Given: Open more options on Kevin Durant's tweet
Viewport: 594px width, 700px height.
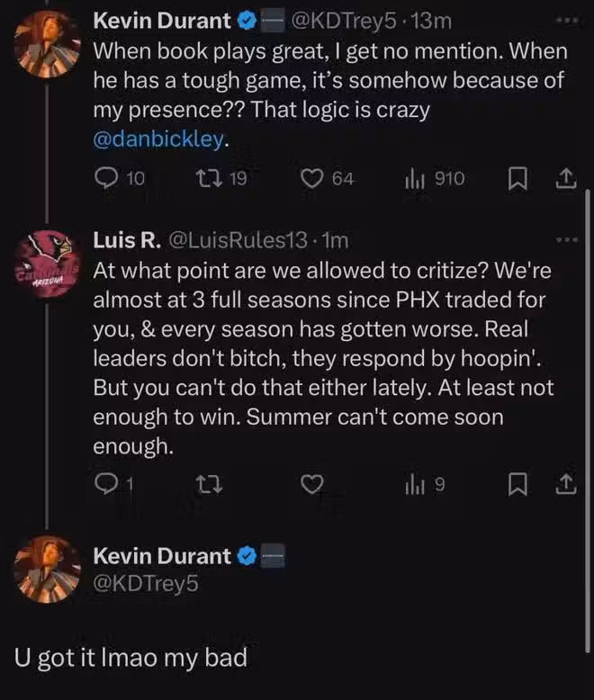Looking at the screenshot, I should pyautogui.click(x=564, y=18).
